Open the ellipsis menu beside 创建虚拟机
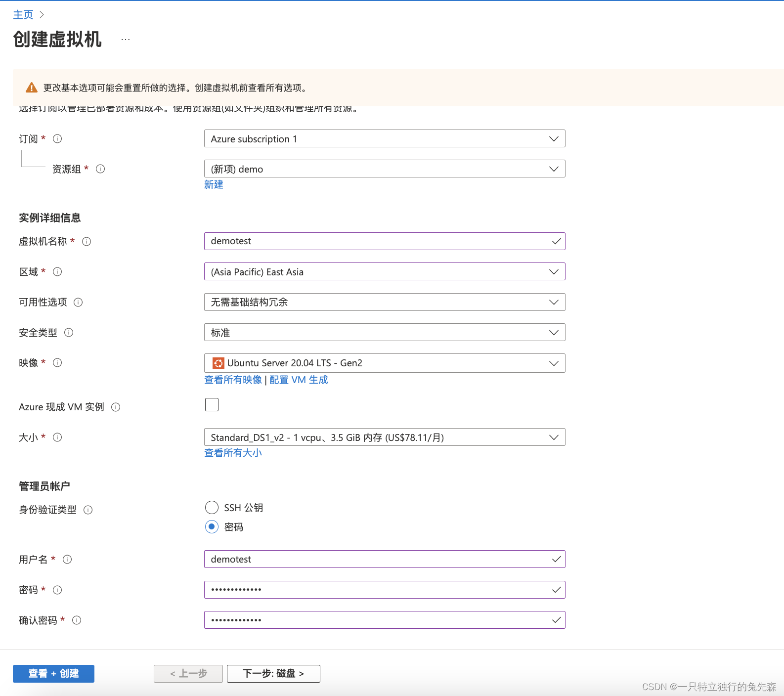 coord(126,39)
